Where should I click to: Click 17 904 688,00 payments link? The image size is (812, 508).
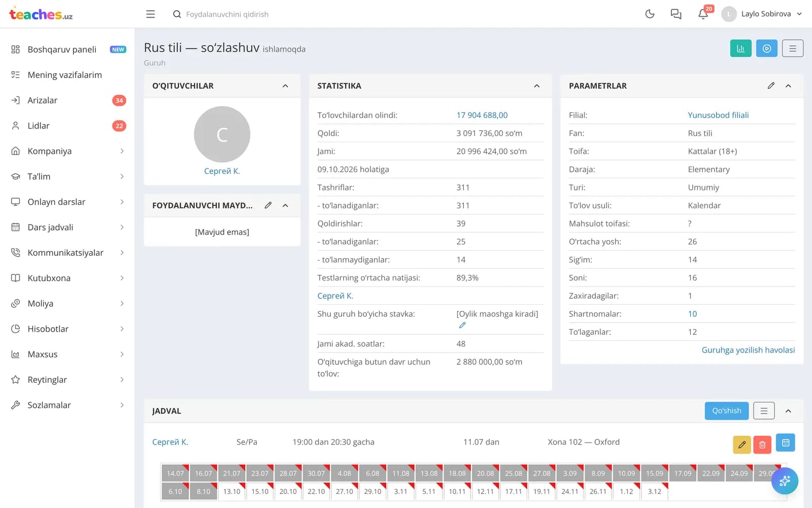[x=482, y=115]
